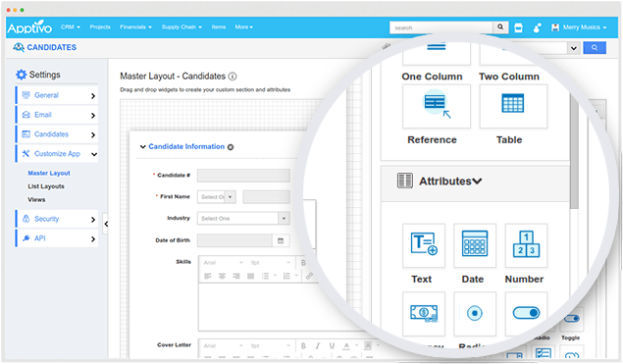Pick the Radio attribute icon
Screen dimensions: 623x364
point(475,314)
